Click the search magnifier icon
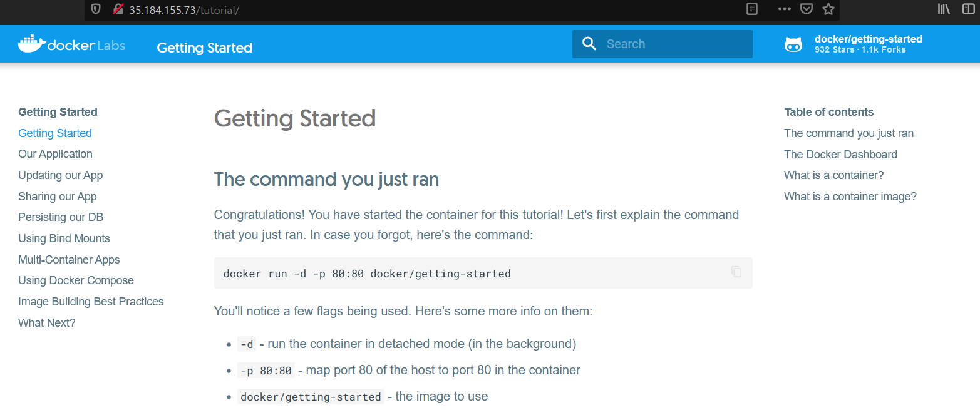Image resolution: width=980 pixels, height=410 pixels. (x=589, y=44)
